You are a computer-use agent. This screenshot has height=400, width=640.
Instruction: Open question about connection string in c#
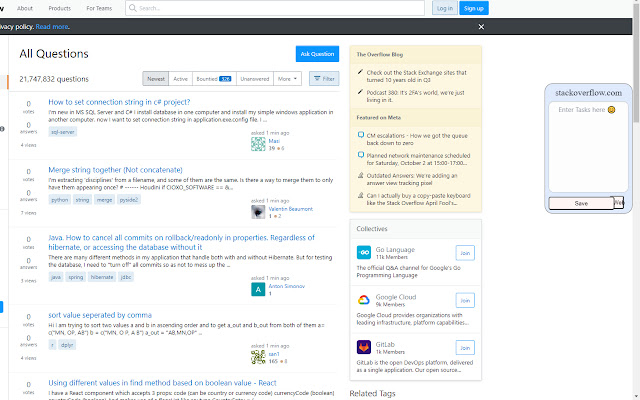(119, 102)
